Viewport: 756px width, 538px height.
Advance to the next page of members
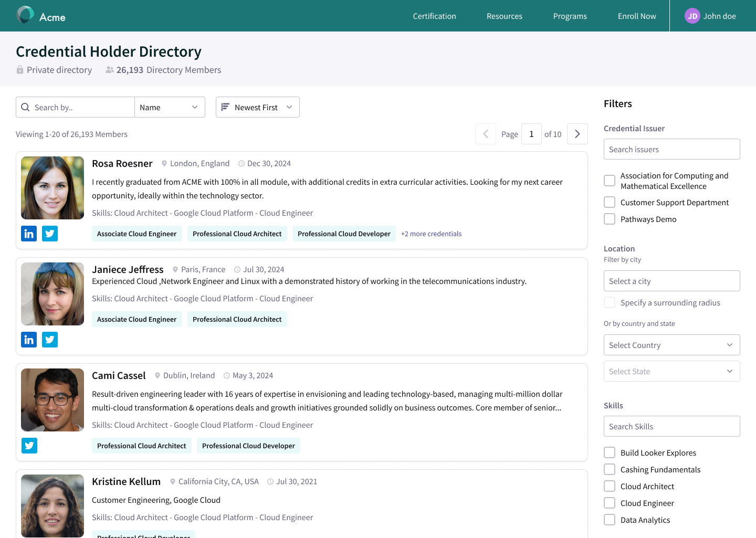tap(577, 134)
